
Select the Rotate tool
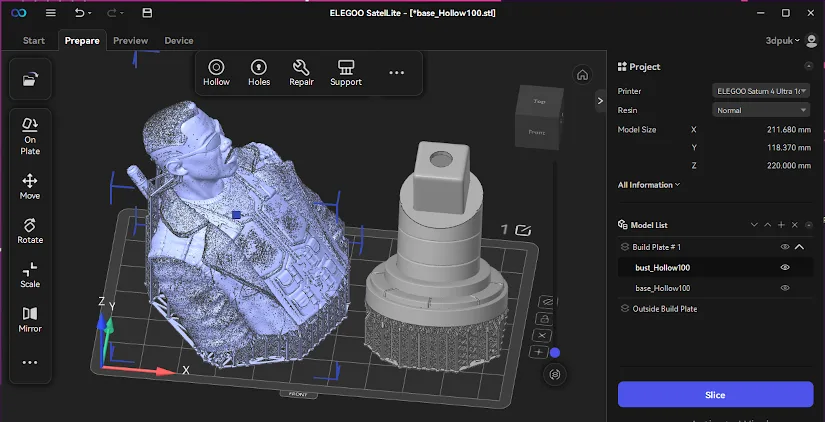pyautogui.click(x=30, y=231)
